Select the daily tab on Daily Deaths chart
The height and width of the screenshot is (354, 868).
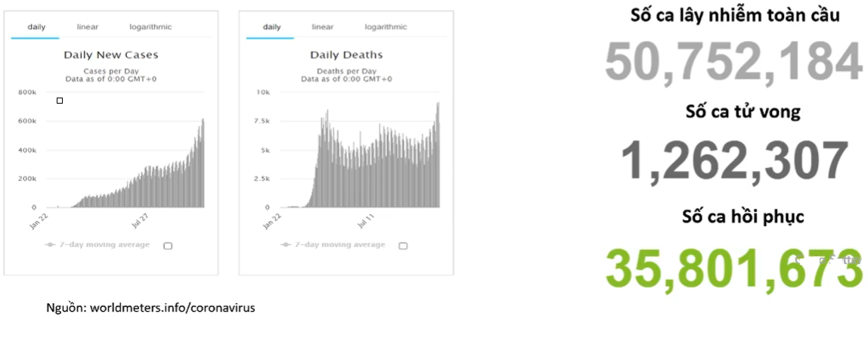[271, 27]
